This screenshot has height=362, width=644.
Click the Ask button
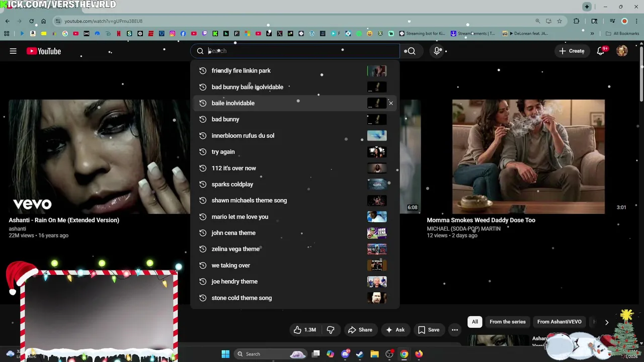(395, 330)
